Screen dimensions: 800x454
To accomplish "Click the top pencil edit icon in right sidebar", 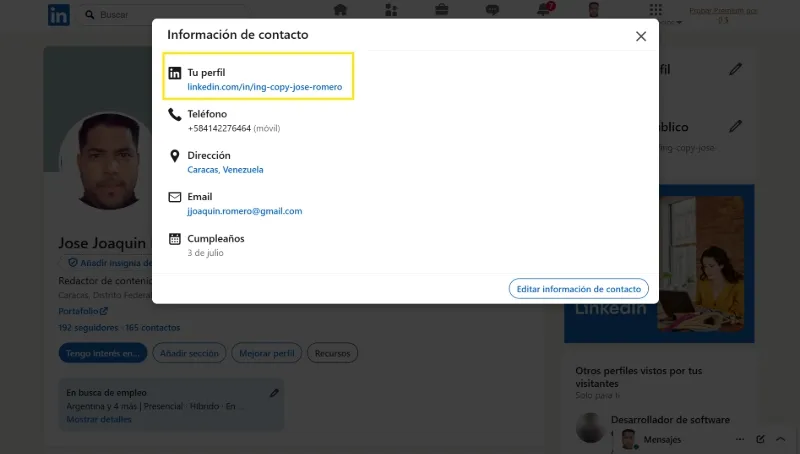I will click(735, 69).
